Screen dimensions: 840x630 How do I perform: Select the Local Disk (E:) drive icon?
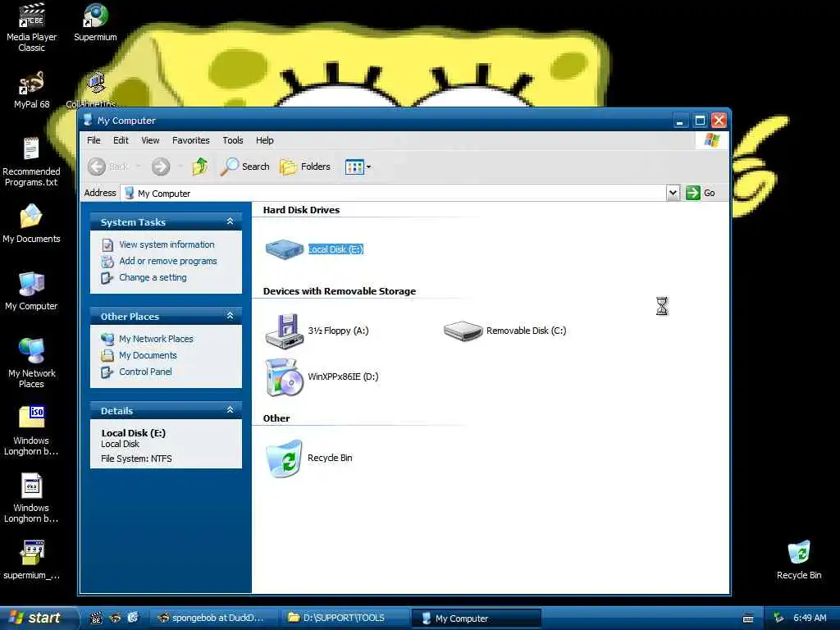tap(285, 249)
